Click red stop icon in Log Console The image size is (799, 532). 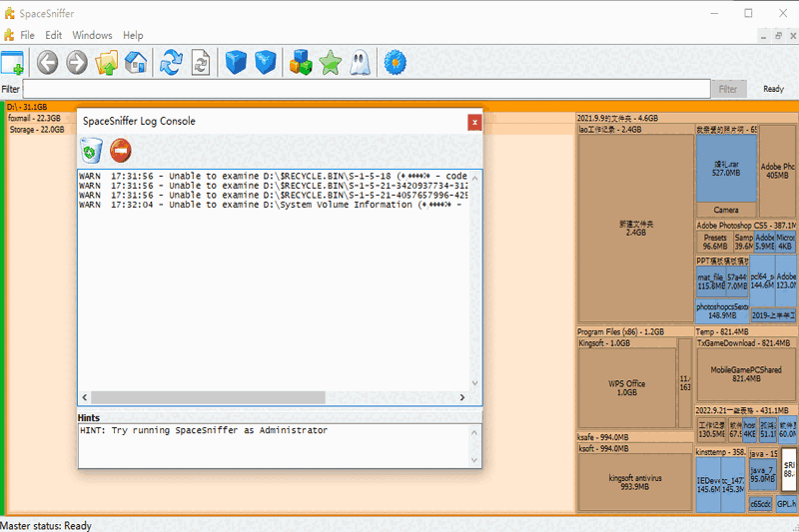pos(121,151)
